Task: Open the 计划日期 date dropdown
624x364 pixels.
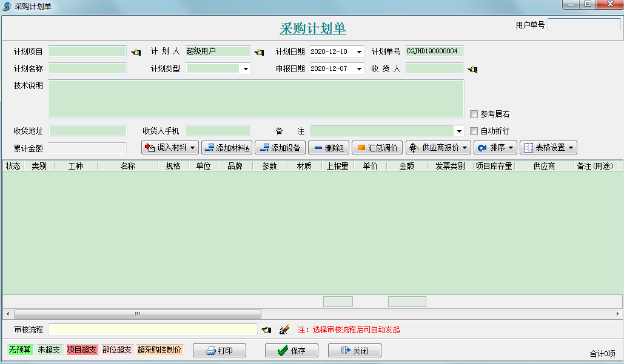Action: [359, 51]
